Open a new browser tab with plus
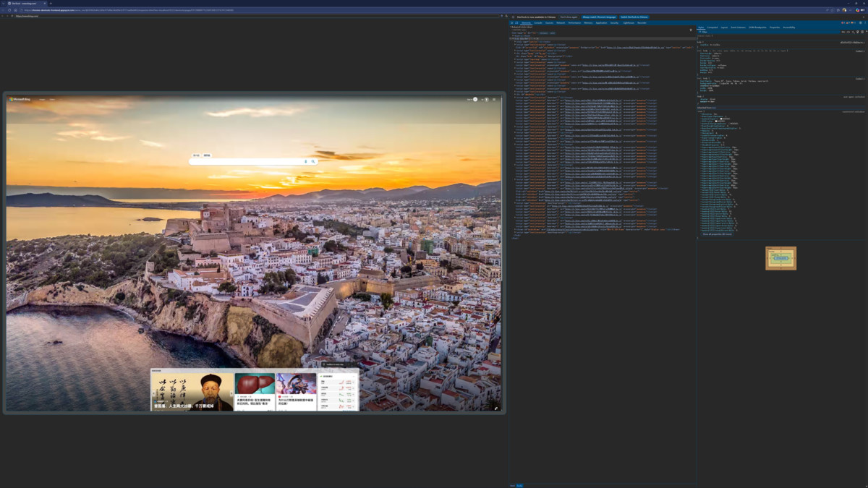The image size is (868, 488). tap(50, 3)
